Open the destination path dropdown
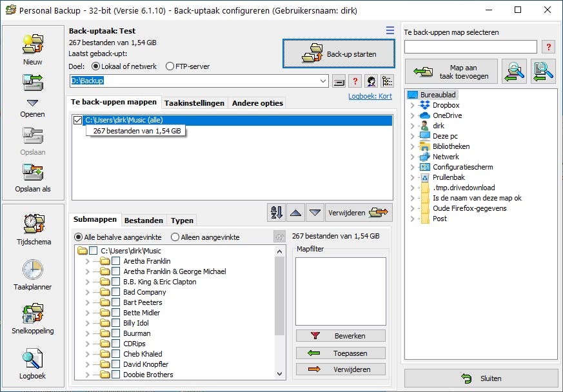Image resolution: width=563 pixels, height=392 pixels. (323, 81)
